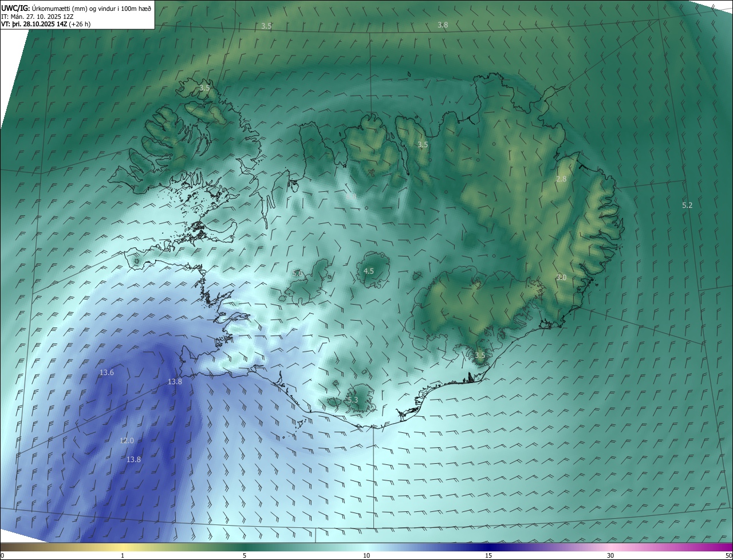Image resolution: width=733 pixels, height=560 pixels.
Task: Click the 13.8 label beside the 13.6 label
Action: [175, 381]
